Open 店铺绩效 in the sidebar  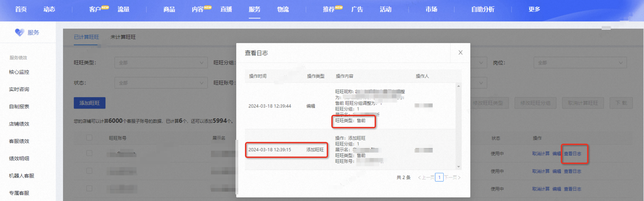click(x=19, y=124)
